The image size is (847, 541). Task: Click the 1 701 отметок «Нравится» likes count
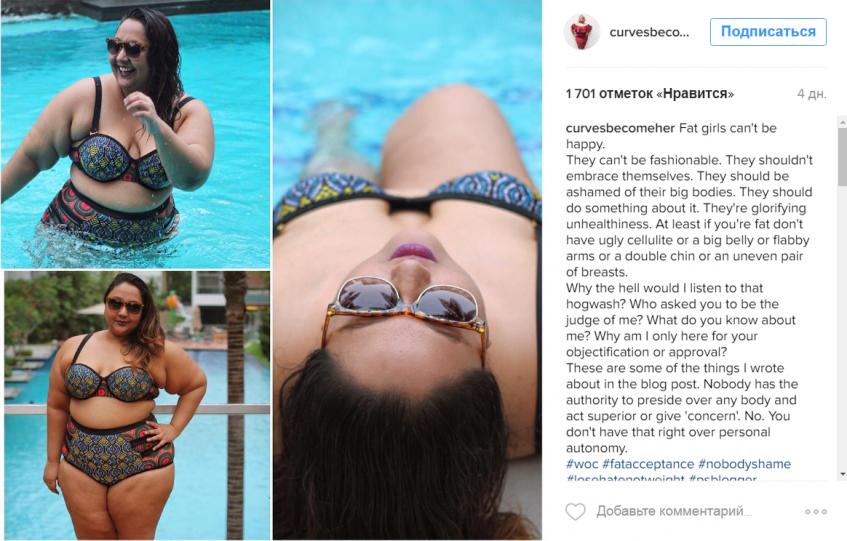650,94
